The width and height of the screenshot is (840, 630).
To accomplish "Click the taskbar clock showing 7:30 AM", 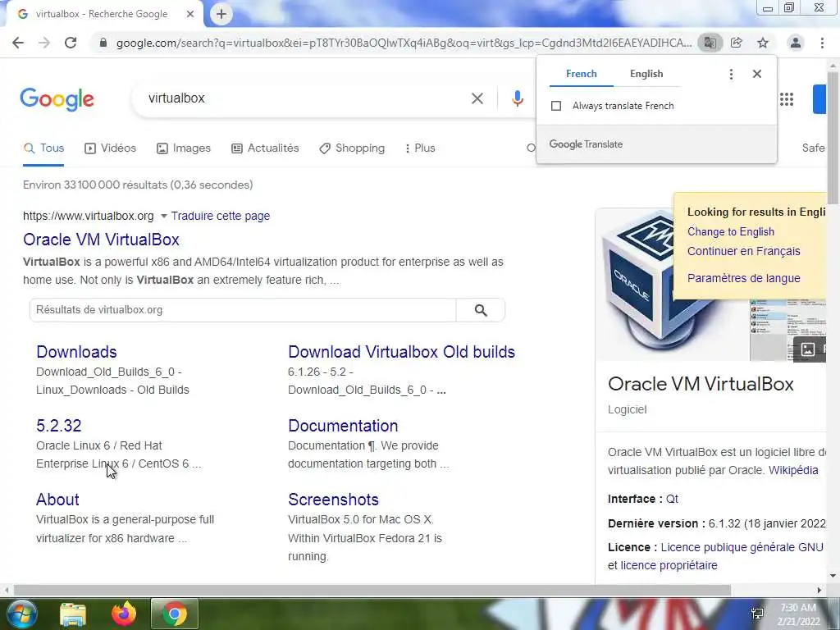I will click(x=799, y=614).
